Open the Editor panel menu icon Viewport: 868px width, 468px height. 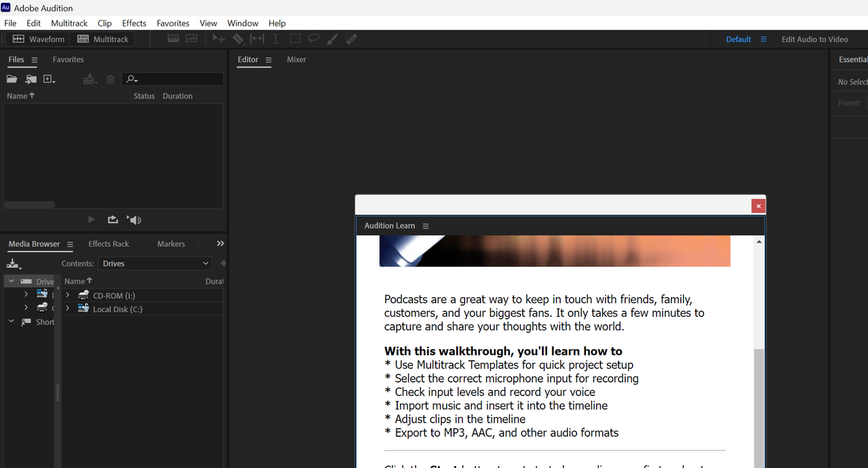(x=269, y=60)
